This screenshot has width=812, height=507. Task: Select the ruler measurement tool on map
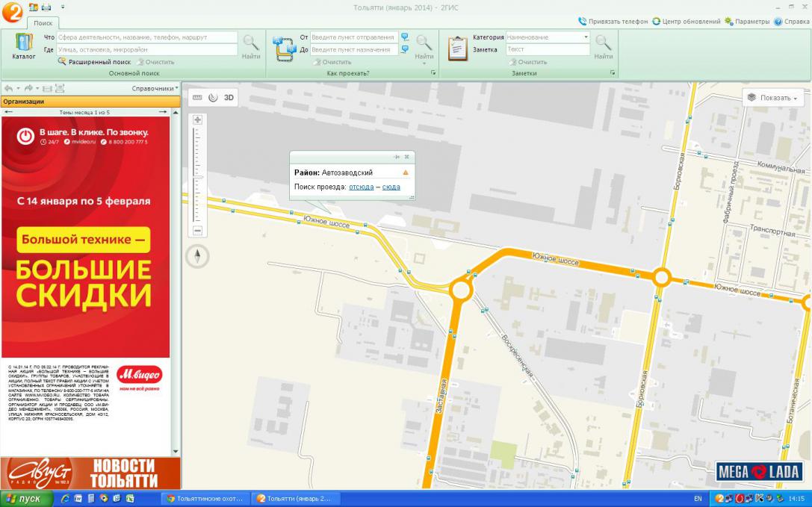click(197, 97)
